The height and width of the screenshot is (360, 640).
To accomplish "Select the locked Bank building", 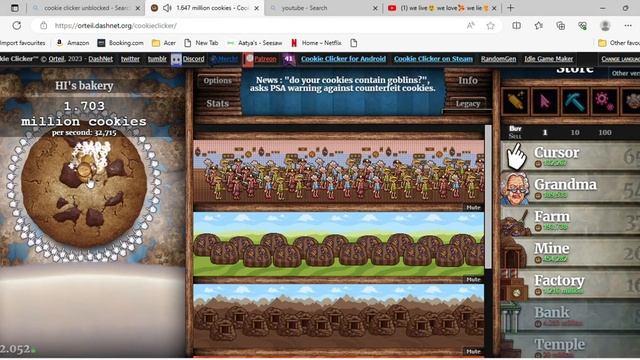I will click(570, 316).
